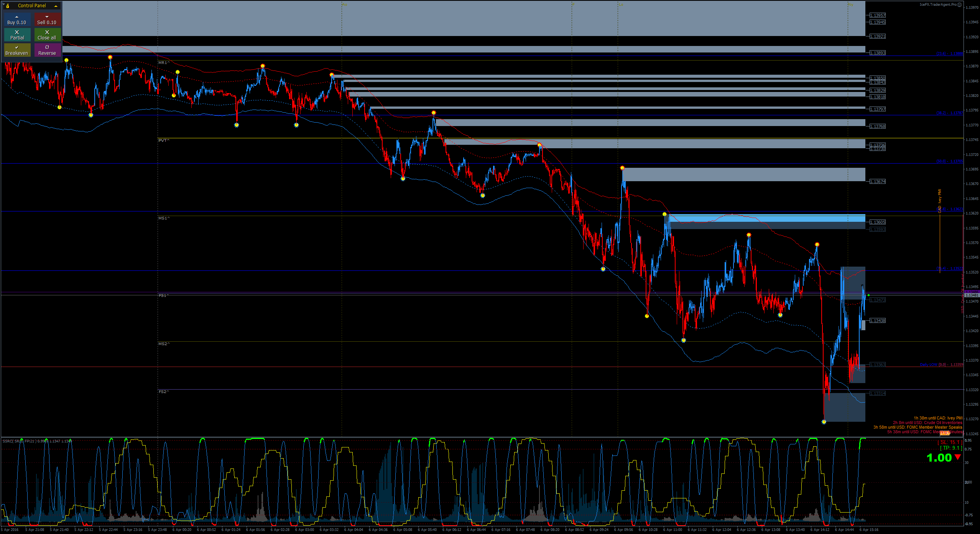Click the PVT pivot level label

click(x=164, y=140)
